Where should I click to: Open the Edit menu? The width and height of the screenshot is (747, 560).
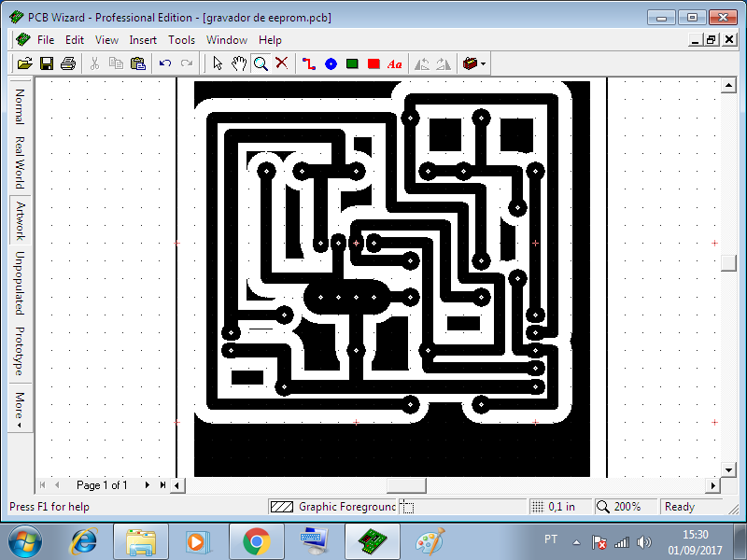point(75,40)
